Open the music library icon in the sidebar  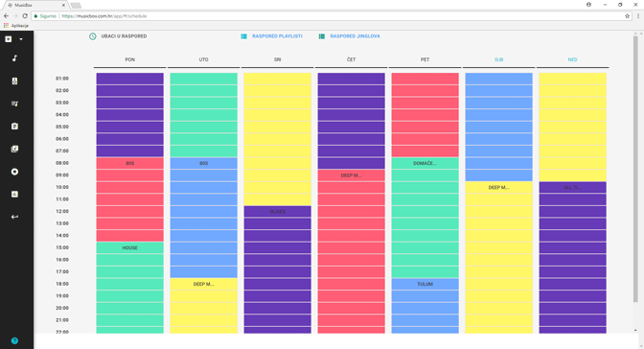(x=14, y=149)
